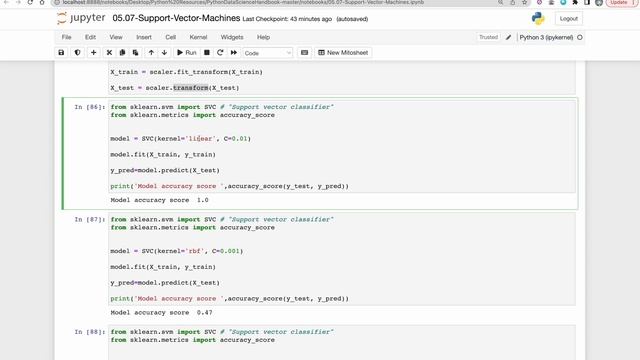Viewport: 640px width, 360px height.
Task: Click model.fit line in cell 86
Action: click(163, 155)
